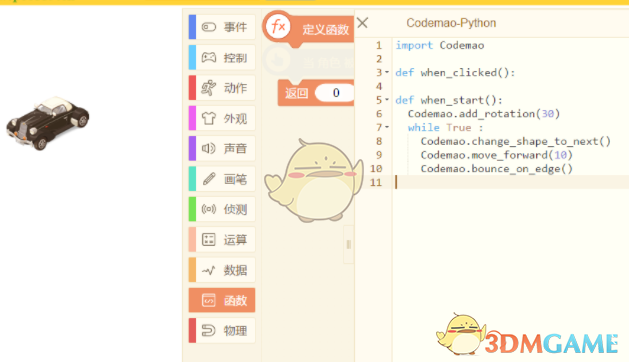Click the fx icon on define-function block

pyautogui.click(x=278, y=27)
